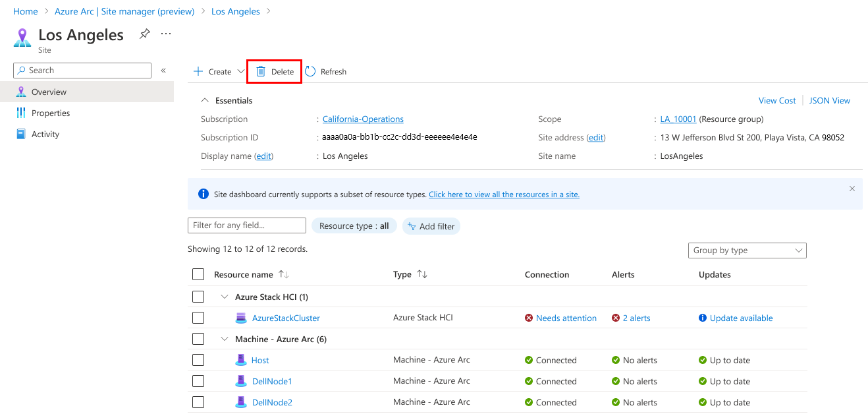Viewport: 868px width, 414px height.
Task: Open the Create dropdown menu
Action: (218, 71)
